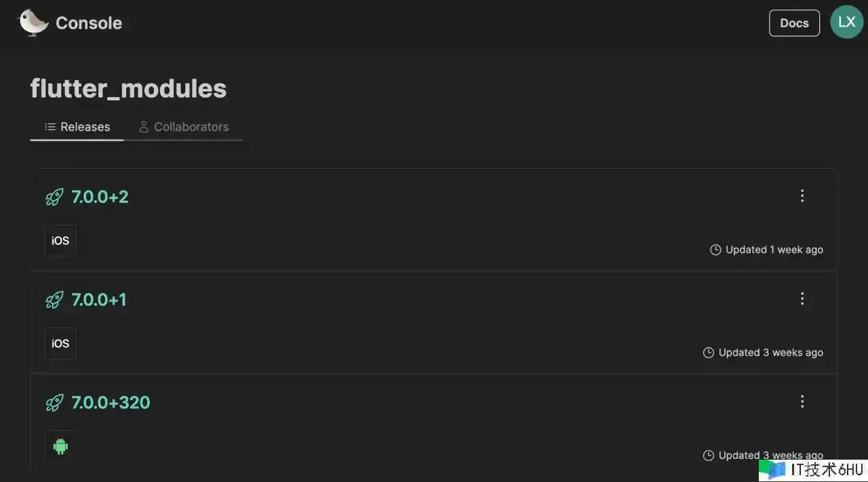The height and width of the screenshot is (482, 868).
Task: Open release 7.0.0+1 details
Action: click(99, 300)
